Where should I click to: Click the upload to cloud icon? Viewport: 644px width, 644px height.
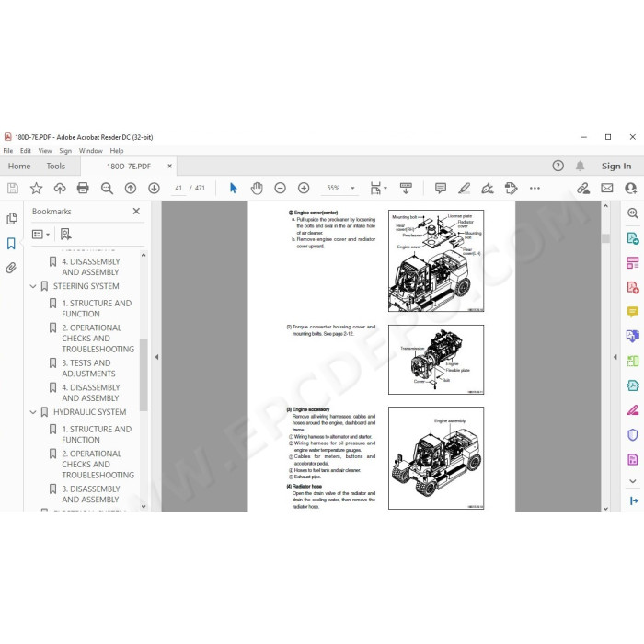click(60, 188)
